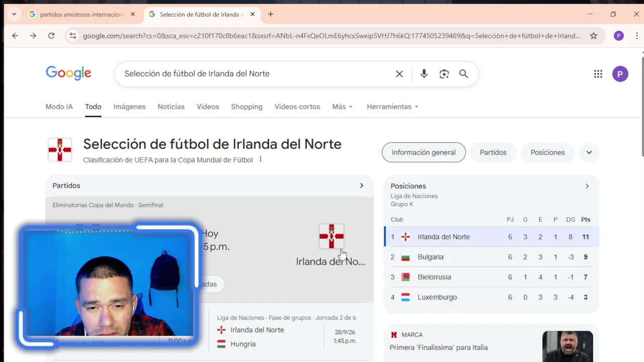Viewport: 644px width, 362px height.
Task: Click the MARCA source logo
Action: (394, 335)
